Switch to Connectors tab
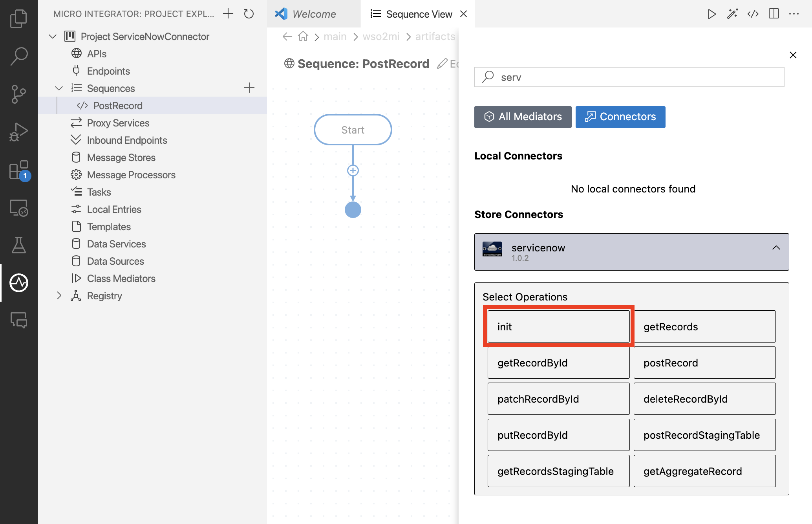 pyautogui.click(x=620, y=117)
